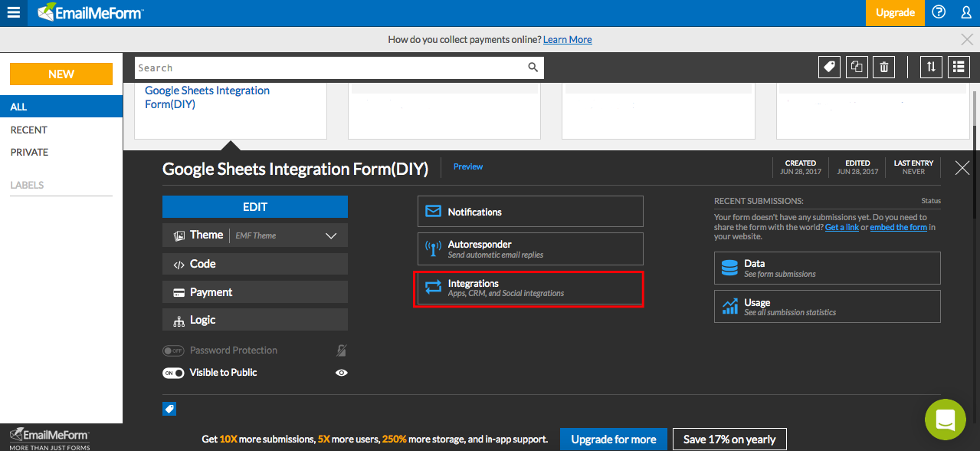
Task: Open the hamburger main menu
Action: [14, 12]
